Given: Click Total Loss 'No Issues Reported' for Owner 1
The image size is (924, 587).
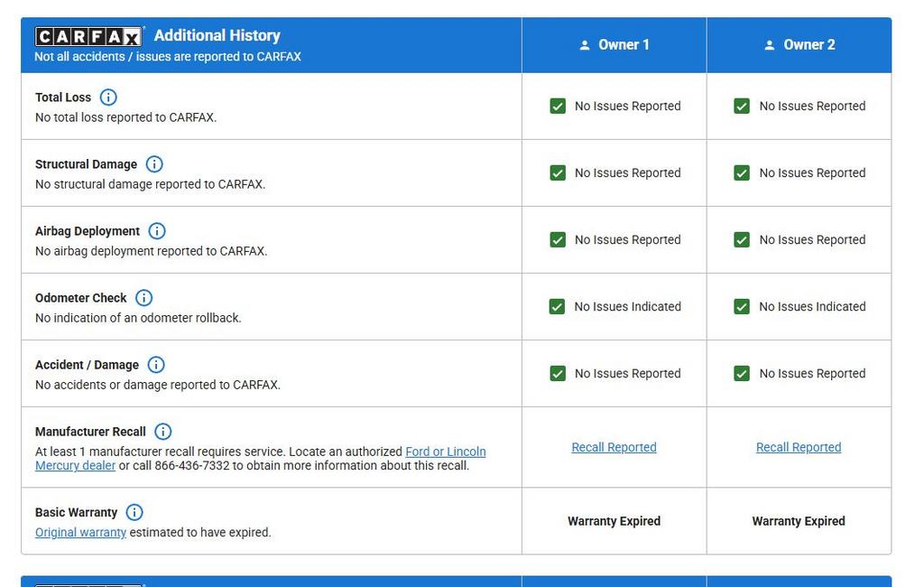Looking at the screenshot, I should click(x=628, y=107).
